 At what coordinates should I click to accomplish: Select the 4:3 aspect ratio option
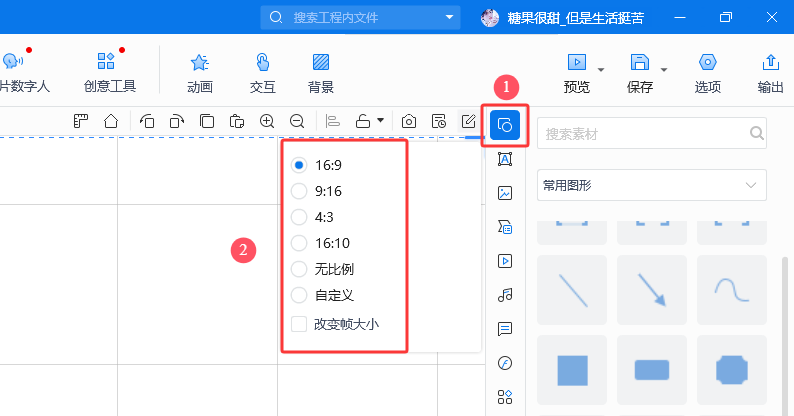(x=298, y=216)
